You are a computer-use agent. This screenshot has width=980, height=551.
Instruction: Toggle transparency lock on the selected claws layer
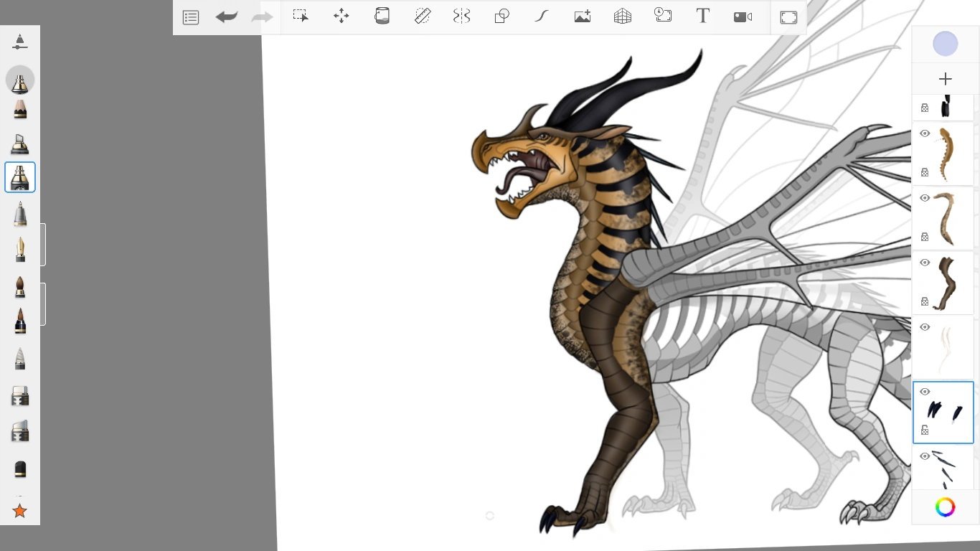[925, 430]
